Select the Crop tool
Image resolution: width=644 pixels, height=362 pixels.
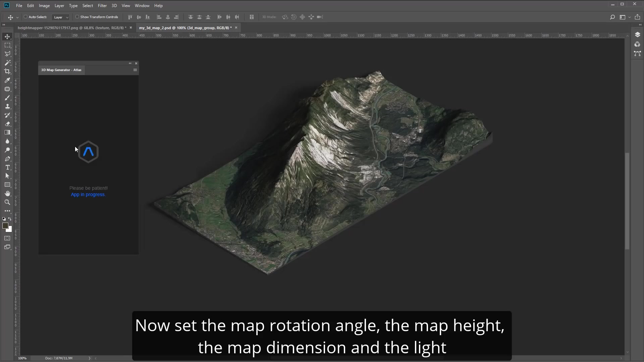coord(7,71)
